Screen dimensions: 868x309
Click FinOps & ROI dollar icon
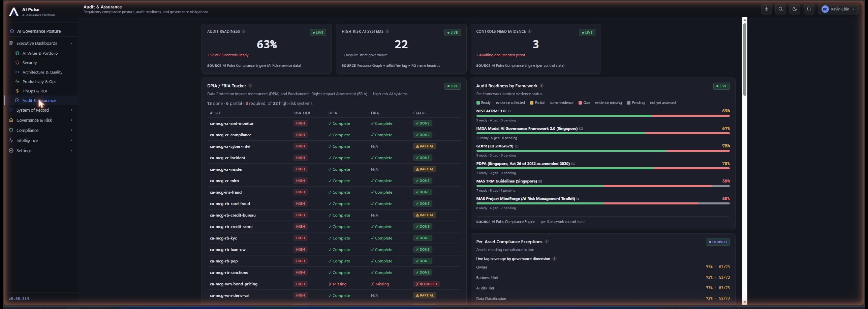coord(17,91)
